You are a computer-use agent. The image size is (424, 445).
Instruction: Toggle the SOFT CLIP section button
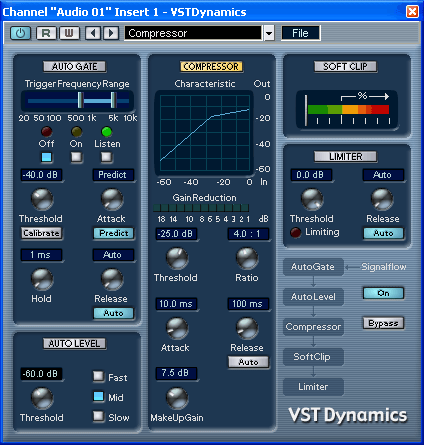tap(345, 67)
